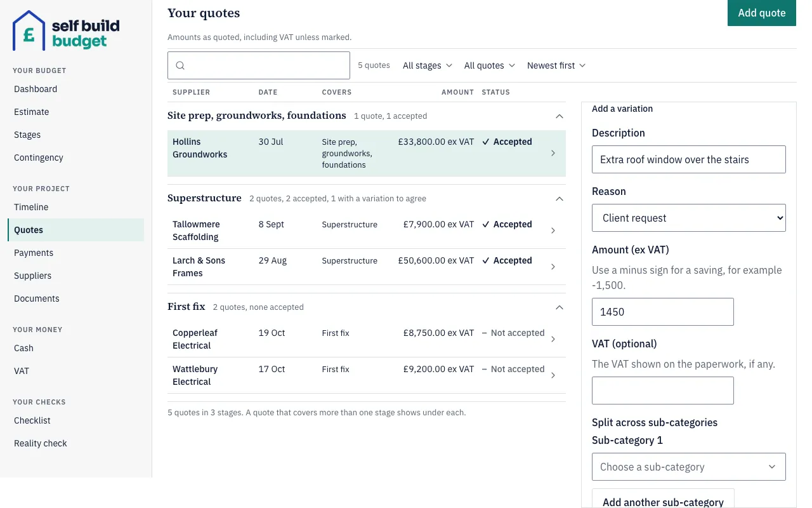Select the Hollins Groundworks supplier name
812x508 pixels.
200,148
